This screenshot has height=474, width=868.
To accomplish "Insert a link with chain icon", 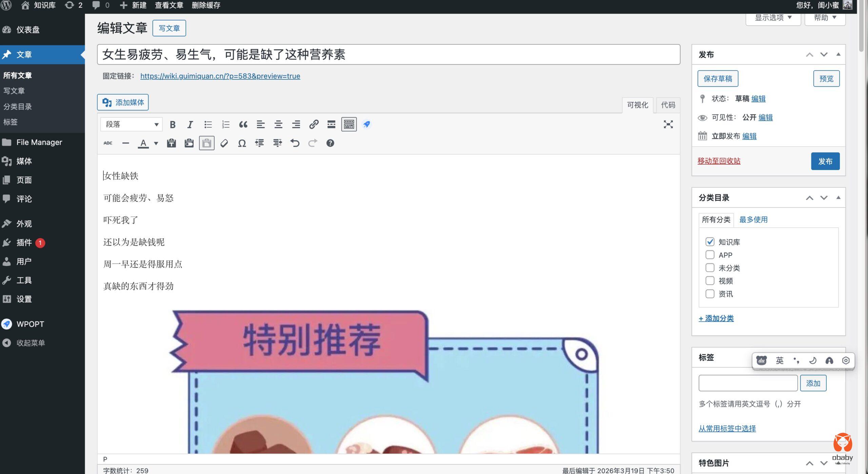I will tap(314, 124).
